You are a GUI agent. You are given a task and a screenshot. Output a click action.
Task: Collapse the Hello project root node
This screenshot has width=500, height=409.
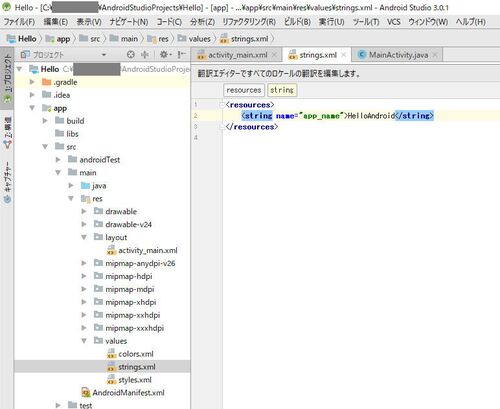click(x=19, y=69)
